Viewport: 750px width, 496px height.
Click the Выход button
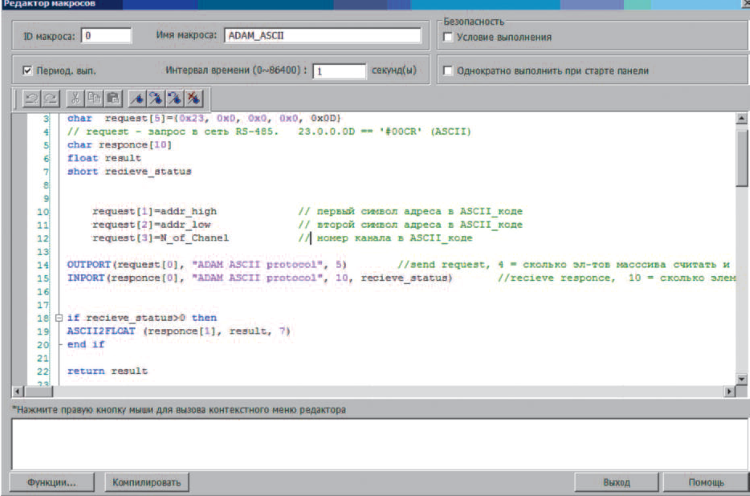tap(617, 482)
